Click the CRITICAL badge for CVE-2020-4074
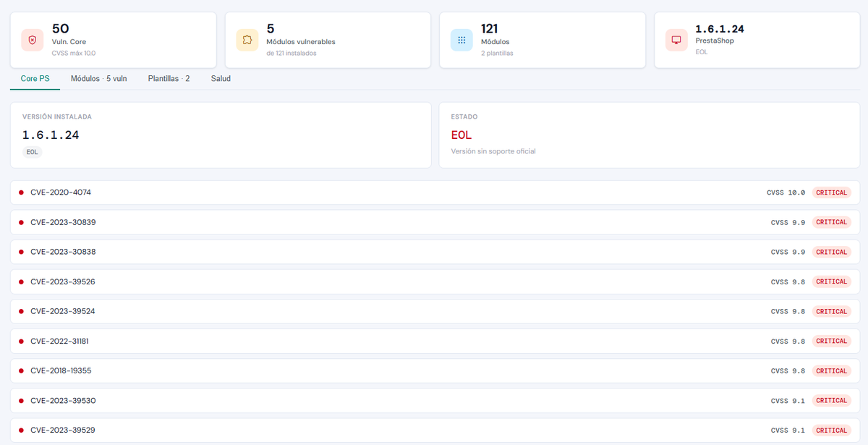This screenshot has height=445, width=868. point(831,192)
